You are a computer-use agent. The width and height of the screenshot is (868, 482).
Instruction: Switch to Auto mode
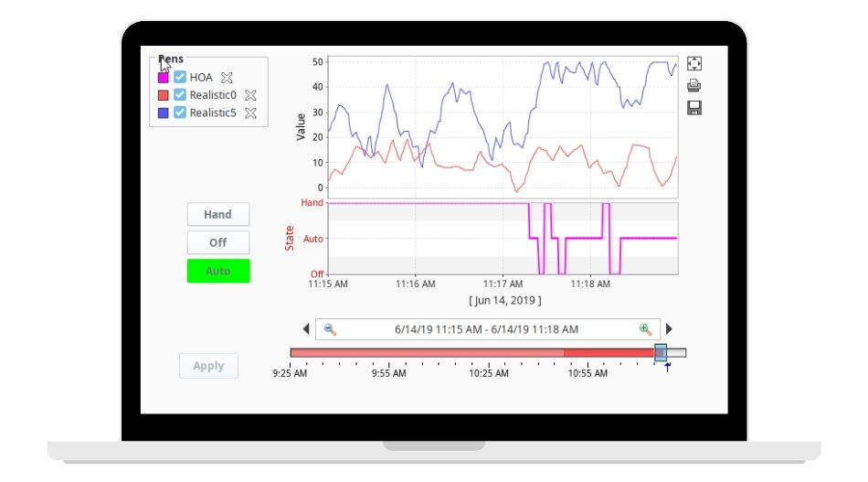[217, 271]
